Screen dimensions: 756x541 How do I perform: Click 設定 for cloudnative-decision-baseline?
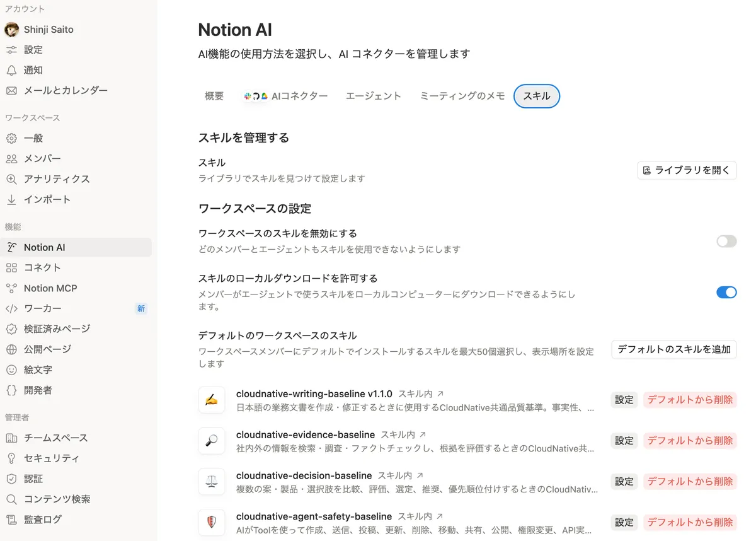pyautogui.click(x=624, y=481)
